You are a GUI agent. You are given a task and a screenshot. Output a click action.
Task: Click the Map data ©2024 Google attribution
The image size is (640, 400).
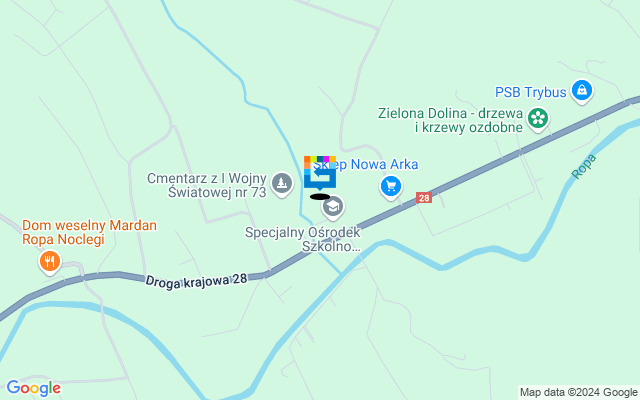[578, 392]
